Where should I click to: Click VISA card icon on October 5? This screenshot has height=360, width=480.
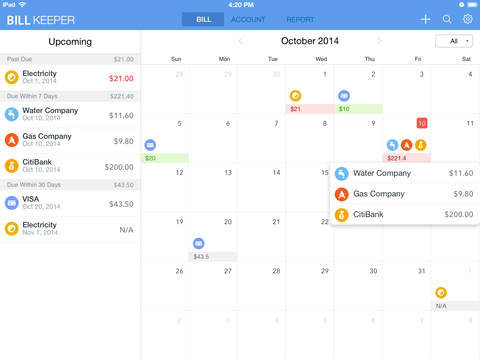tap(150, 145)
